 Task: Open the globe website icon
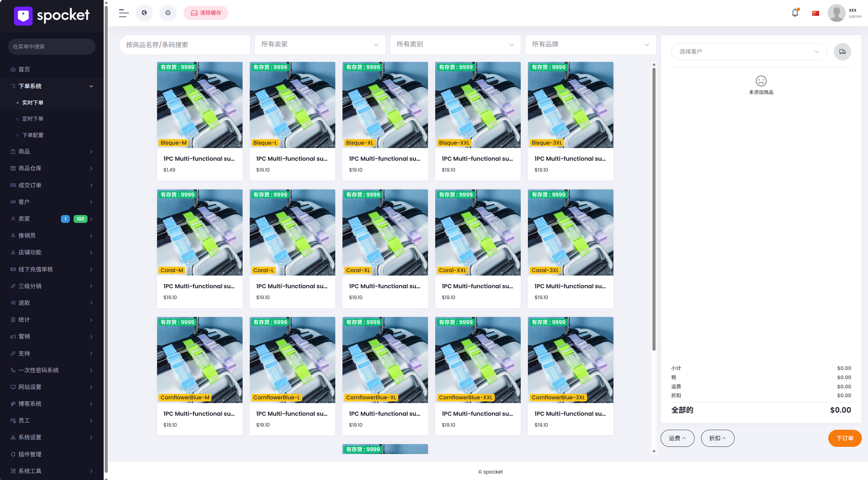tap(144, 13)
